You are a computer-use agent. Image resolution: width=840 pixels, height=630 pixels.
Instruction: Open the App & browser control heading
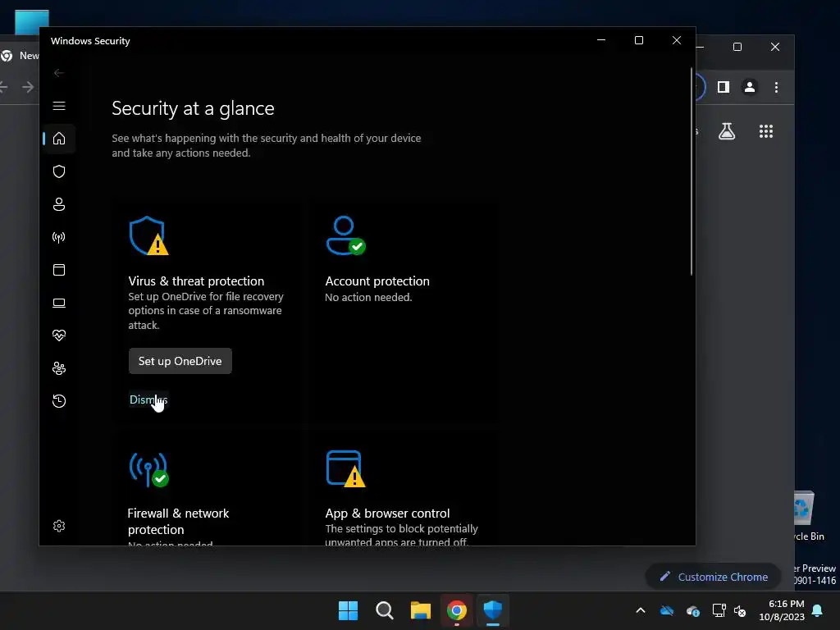click(387, 514)
